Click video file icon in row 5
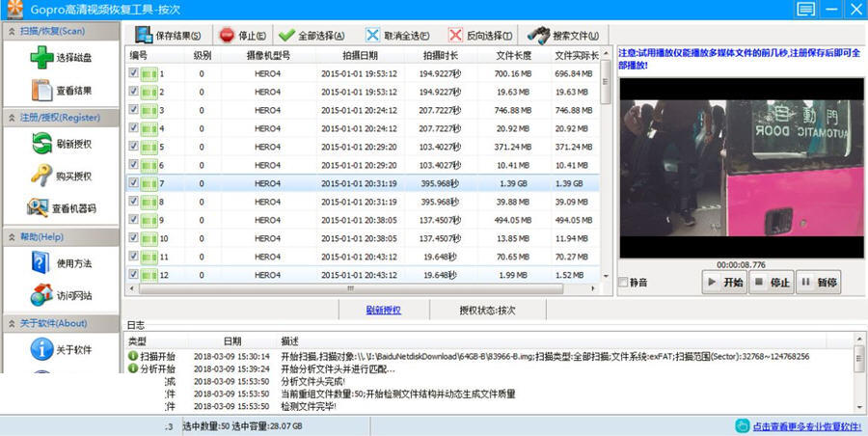The width and height of the screenshot is (868, 436). 149,148
